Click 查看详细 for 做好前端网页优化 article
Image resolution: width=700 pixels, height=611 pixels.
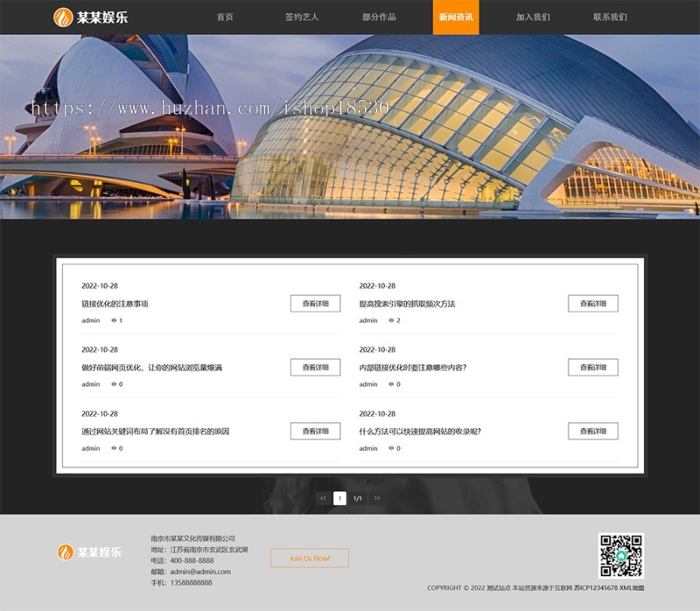tap(315, 368)
